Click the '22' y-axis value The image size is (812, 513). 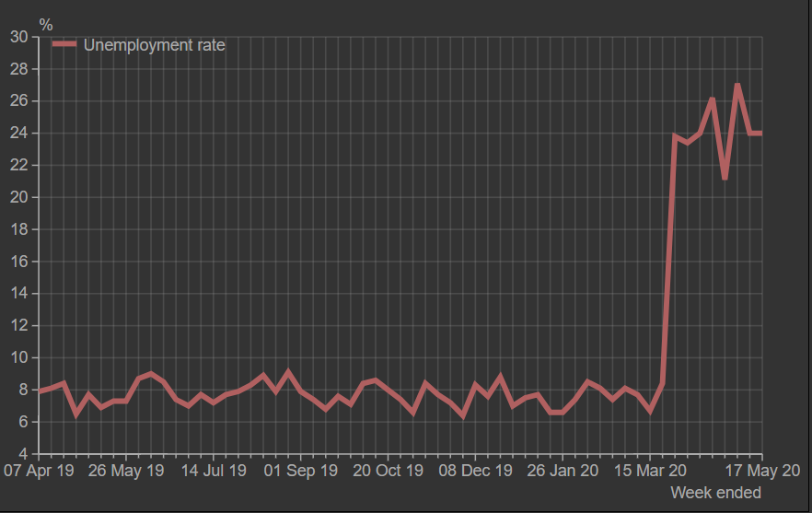[19, 165]
